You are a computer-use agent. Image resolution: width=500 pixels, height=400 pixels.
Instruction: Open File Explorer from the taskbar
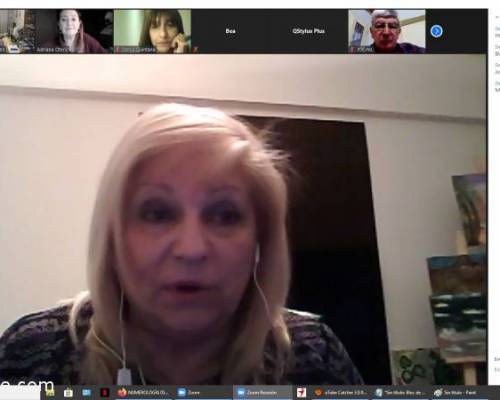click(x=50, y=392)
